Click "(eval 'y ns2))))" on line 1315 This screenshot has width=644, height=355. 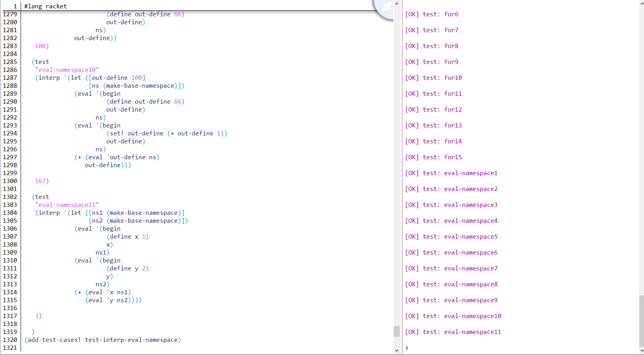[x=113, y=300]
